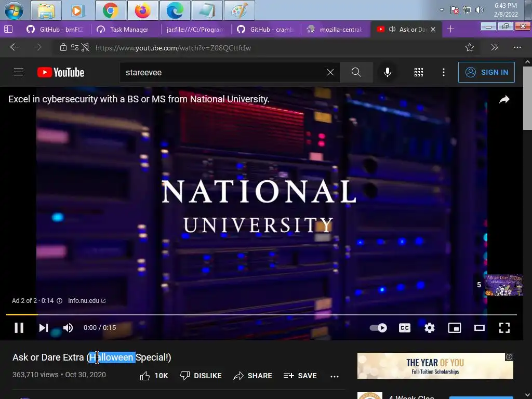Click the SHARE button
Viewport: 532px width, 399px height.
pyautogui.click(x=253, y=376)
